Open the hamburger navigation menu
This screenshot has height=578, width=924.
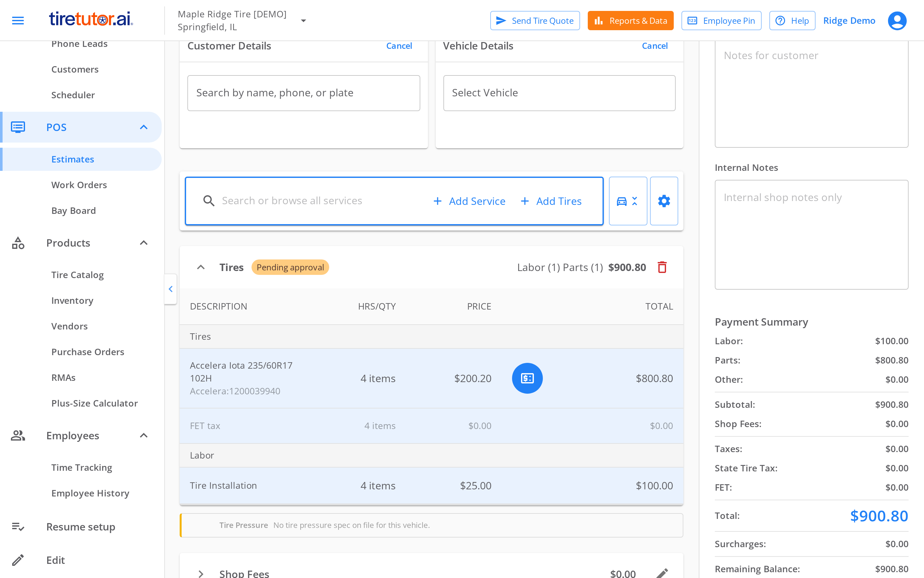[x=18, y=21]
